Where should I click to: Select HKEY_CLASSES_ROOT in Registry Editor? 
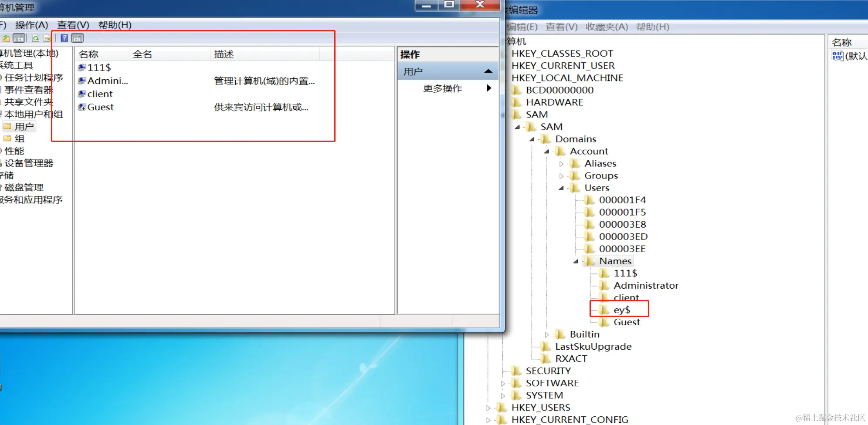(x=562, y=53)
